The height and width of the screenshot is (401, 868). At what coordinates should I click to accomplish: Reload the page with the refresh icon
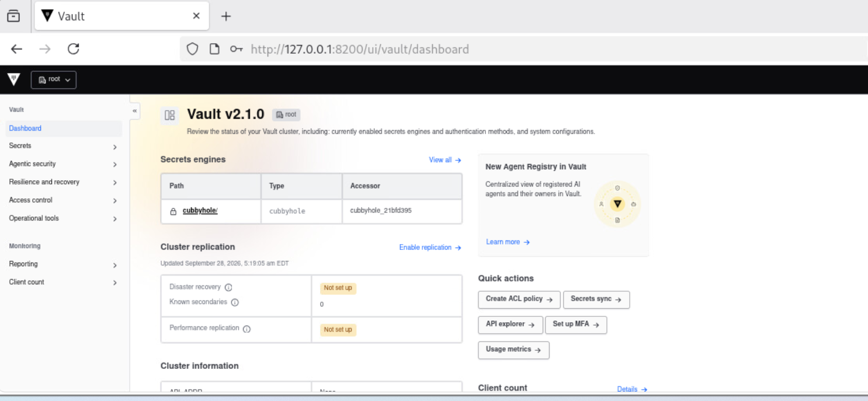(x=74, y=49)
